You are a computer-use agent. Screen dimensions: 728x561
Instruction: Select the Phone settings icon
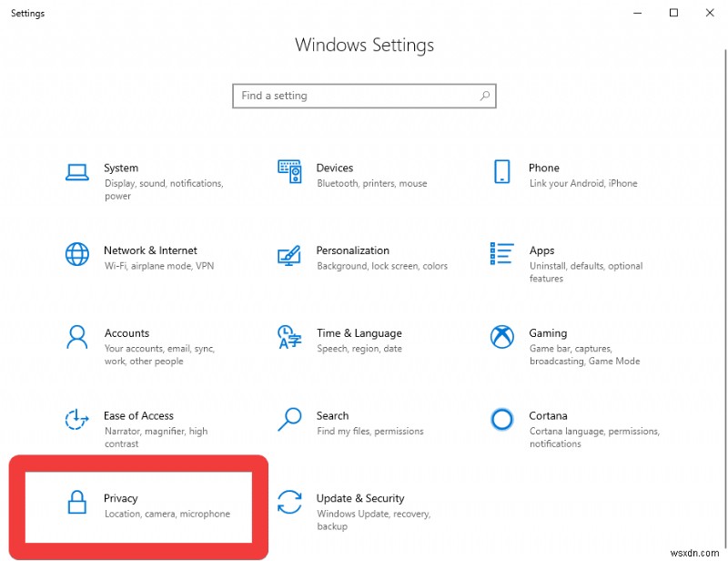(501, 173)
